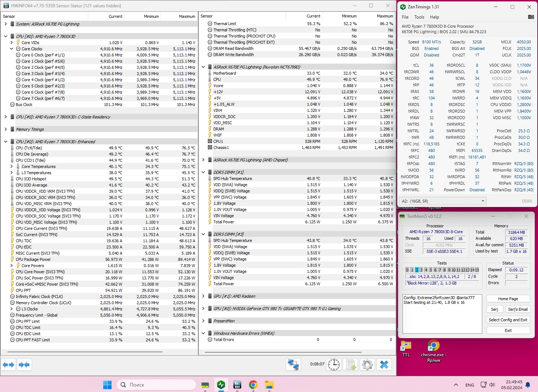Click the TestMem5 config log text box
Image resolution: width=538 pixels, height=392 pixels.
(x=442, y=314)
